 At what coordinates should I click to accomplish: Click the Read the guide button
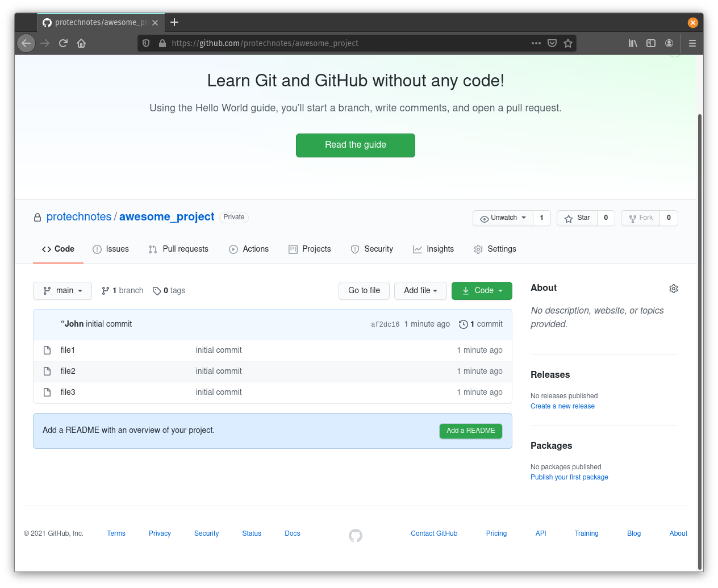coord(356,145)
